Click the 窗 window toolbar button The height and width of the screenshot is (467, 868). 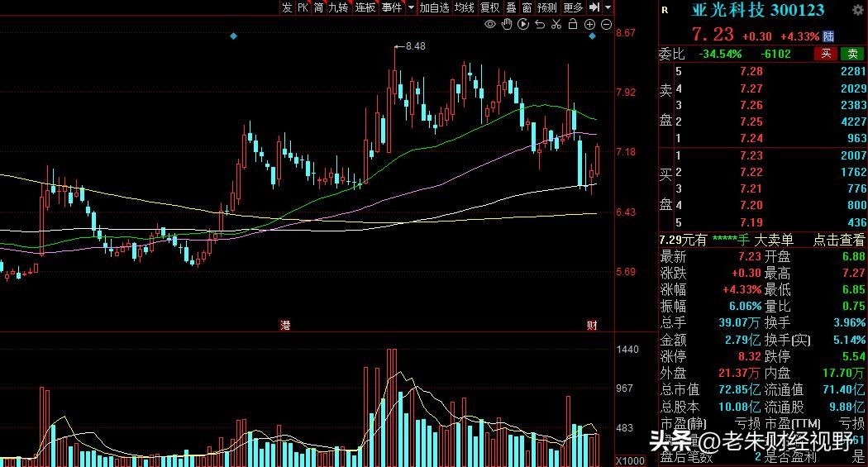click(x=527, y=7)
